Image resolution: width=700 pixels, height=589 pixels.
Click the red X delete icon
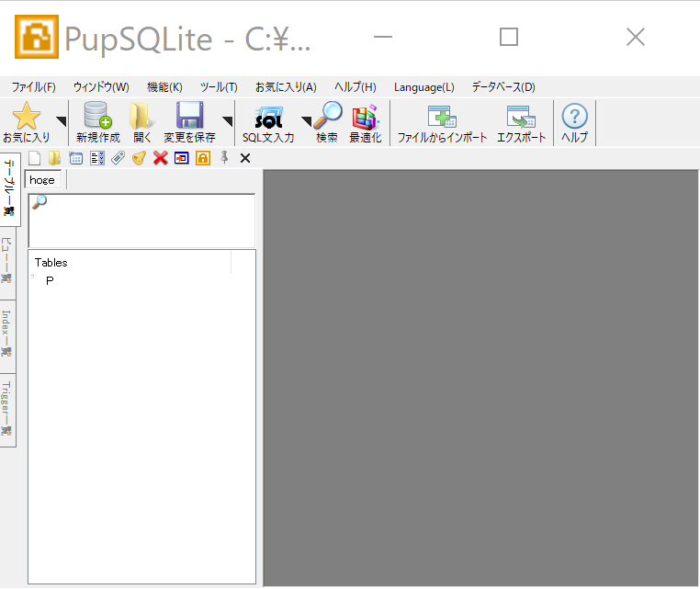coord(160,158)
